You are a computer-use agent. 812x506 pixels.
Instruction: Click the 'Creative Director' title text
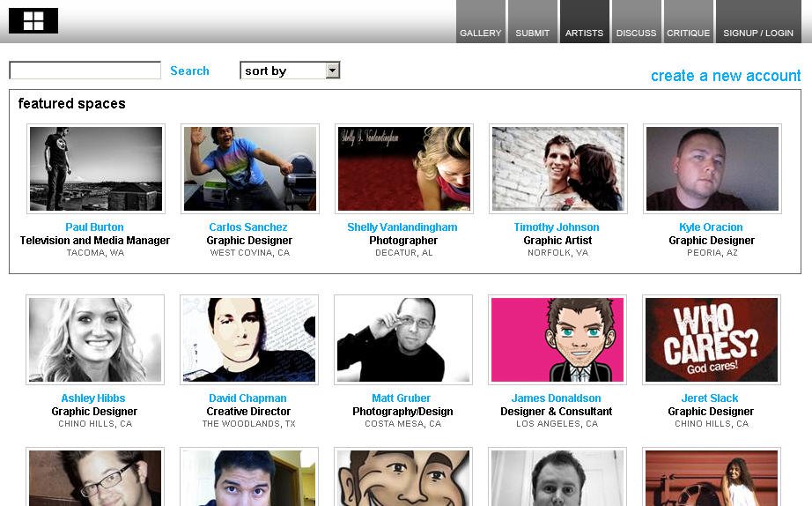(x=248, y=412)
